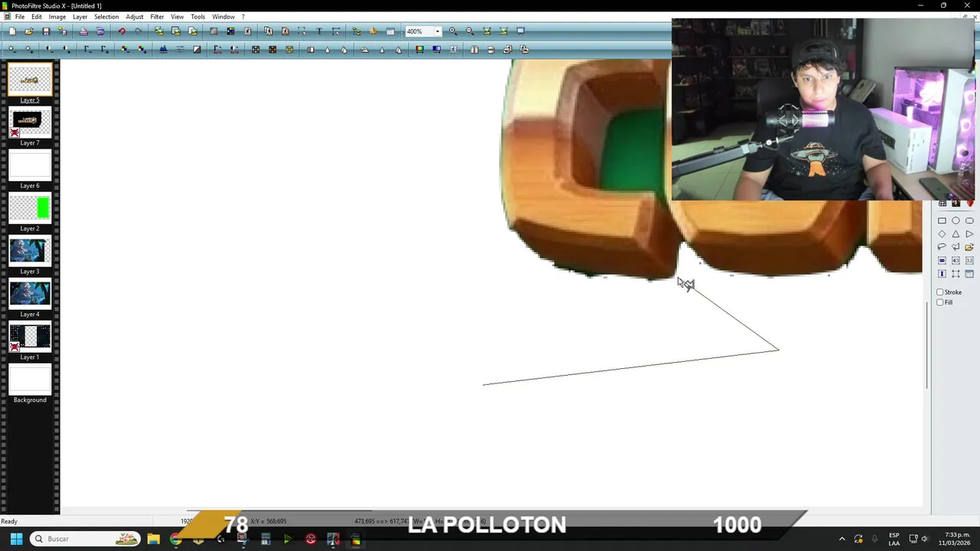980x551 pixels.
Task: Zoom in with the magnifier plus icon
Action: pyautogui.click(x=453, y=31)
